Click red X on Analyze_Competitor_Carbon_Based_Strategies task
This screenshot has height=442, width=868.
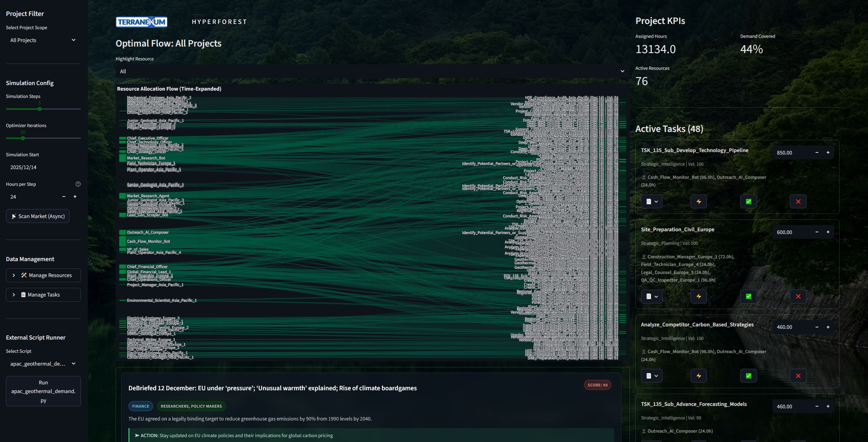(798, 376)
